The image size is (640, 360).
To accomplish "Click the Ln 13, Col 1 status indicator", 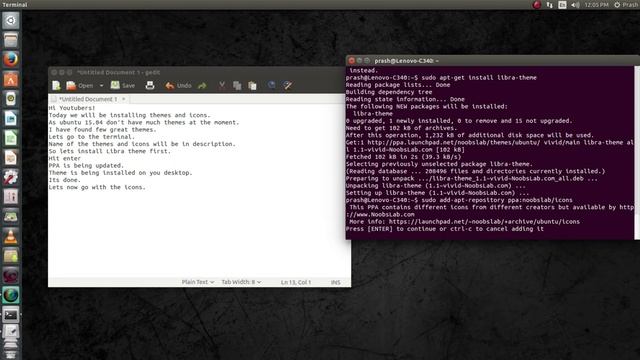I will 296,282.
